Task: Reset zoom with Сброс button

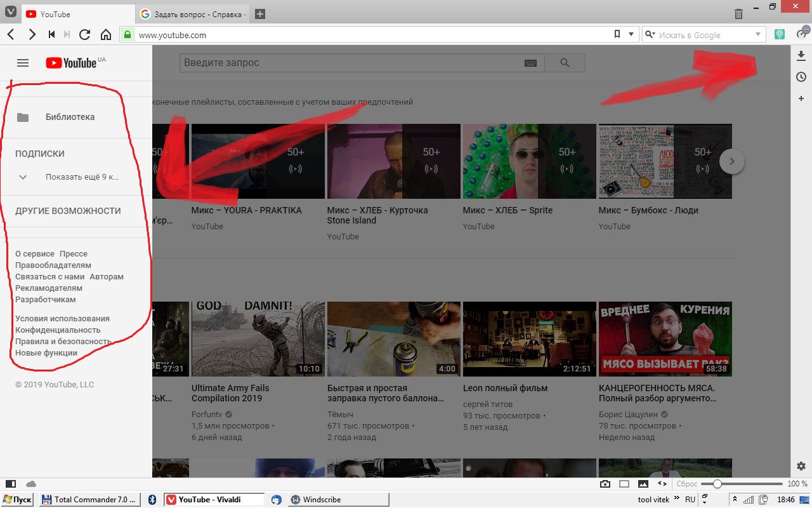Action: (x=686, y=484)
